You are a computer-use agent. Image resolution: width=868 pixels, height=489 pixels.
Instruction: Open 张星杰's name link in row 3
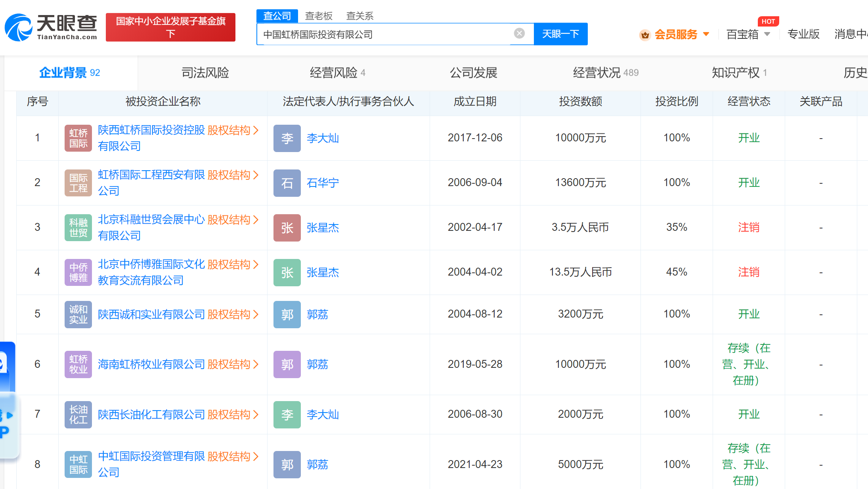[x=323, y=228]
